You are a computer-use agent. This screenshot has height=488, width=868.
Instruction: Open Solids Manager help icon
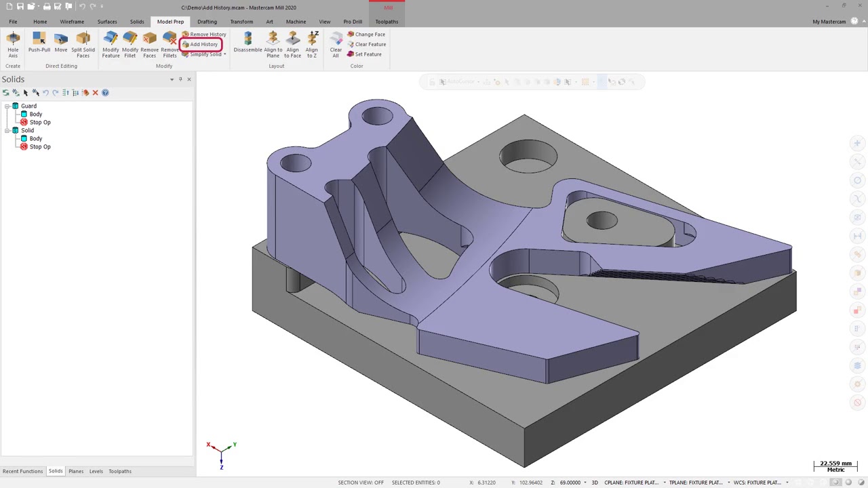(105, 93)
